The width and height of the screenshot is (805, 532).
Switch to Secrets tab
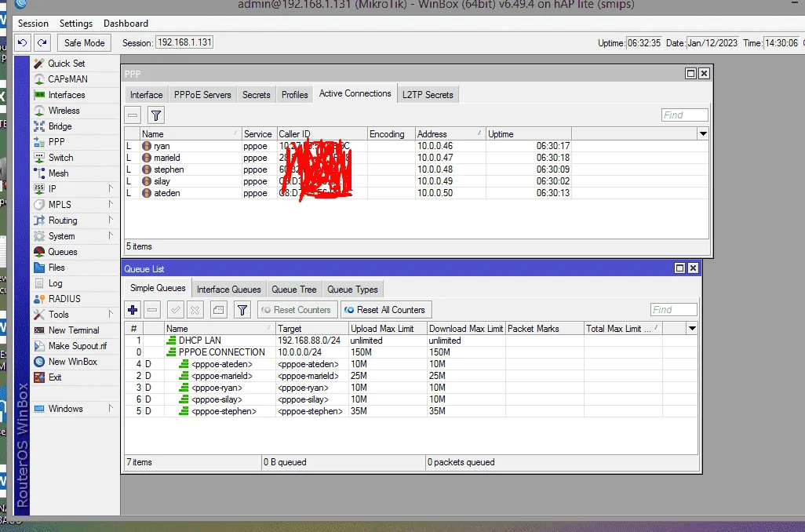[x=257, y=95]
